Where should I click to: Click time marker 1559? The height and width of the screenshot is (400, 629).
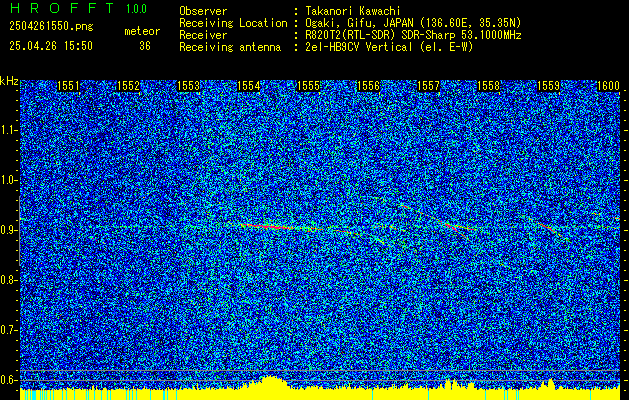(x=548, y=86)
